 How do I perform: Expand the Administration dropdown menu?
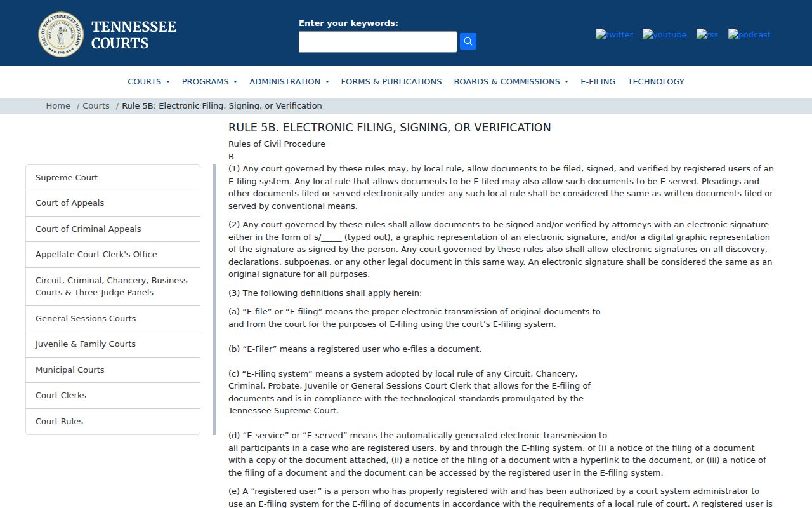(x=289, y=81)
